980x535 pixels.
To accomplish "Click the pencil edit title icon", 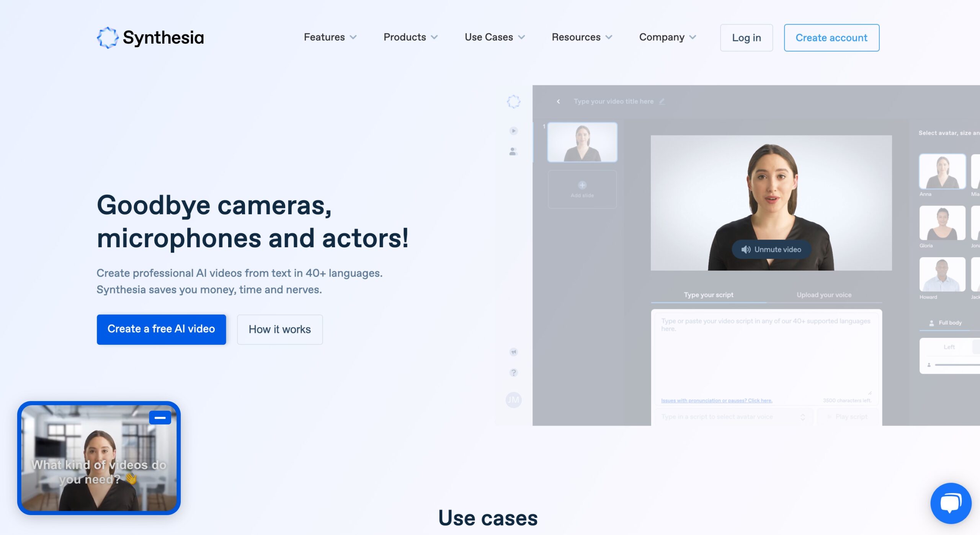I will (662, 101).
